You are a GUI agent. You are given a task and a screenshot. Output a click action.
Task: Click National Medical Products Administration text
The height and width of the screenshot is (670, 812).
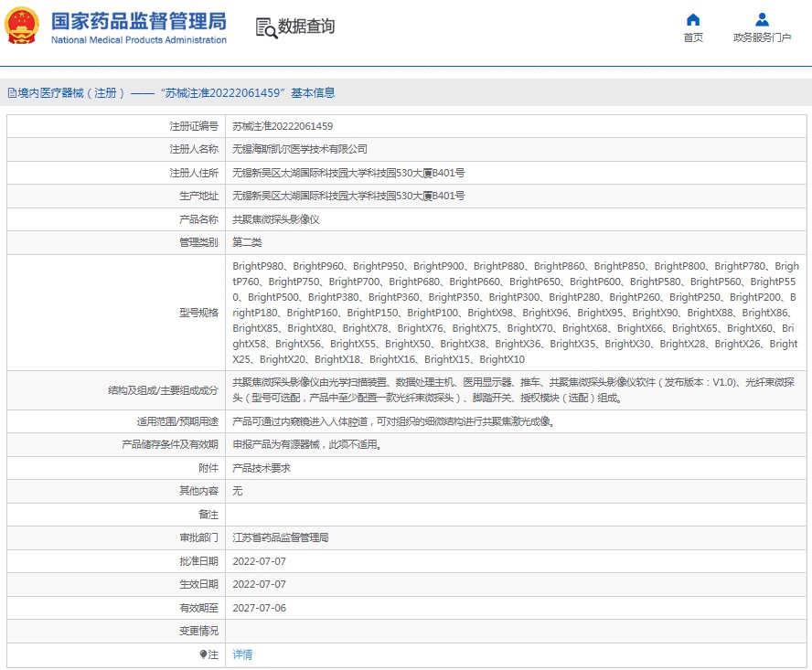[139, 40]
